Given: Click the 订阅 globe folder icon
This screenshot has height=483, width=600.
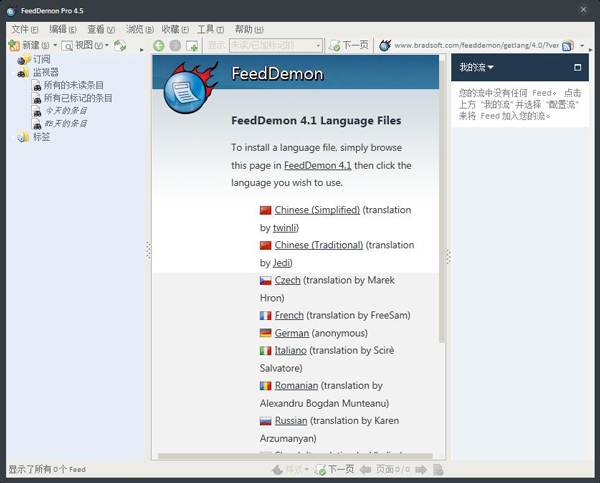Looking at the screenshot, I should pyautogui.click(x=24, y=59).
